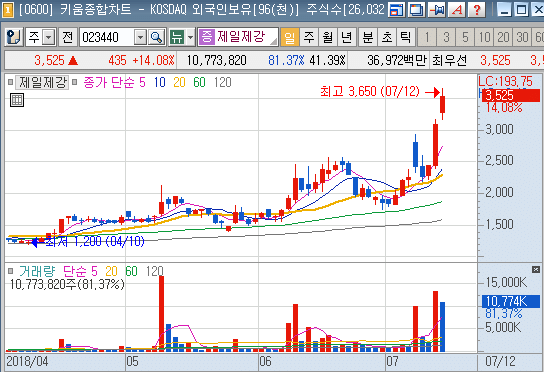Click the green 뉴 news icon
This screenshot has width=544, height=372.
(x=177, y=37)
